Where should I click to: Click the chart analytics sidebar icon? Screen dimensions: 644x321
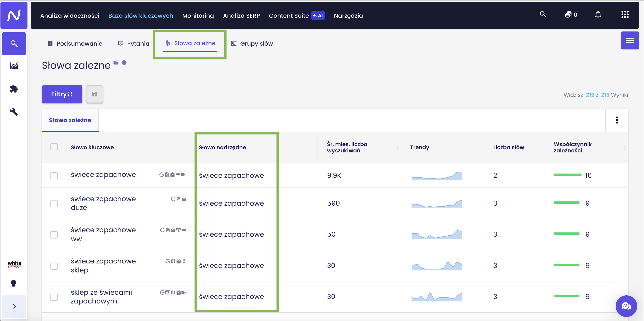(x=14, y=66)
